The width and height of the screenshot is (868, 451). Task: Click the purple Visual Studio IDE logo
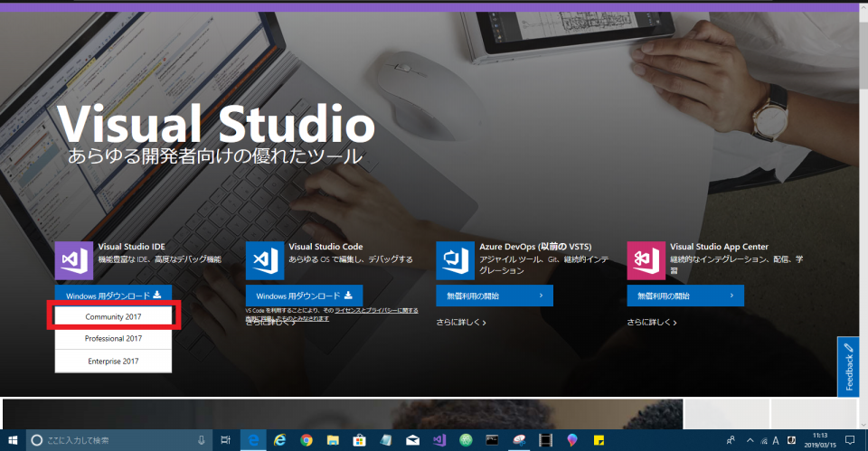(73, 260)
